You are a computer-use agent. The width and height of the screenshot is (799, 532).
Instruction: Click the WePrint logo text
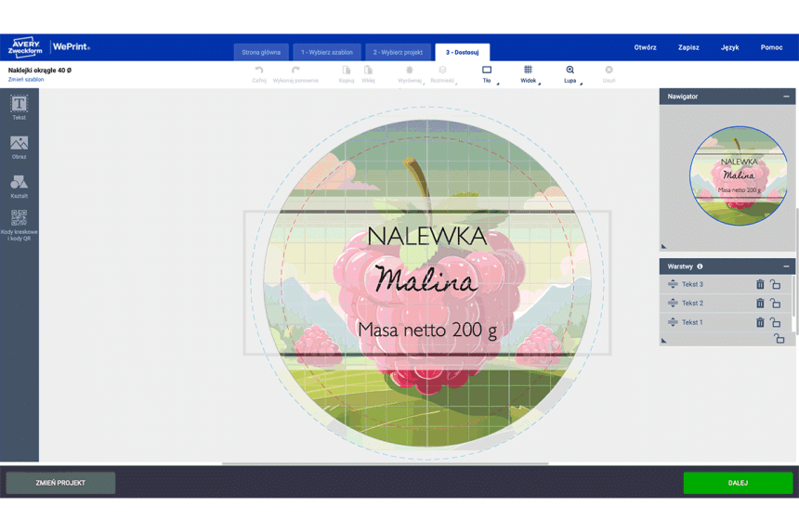[x=72, y=46]
